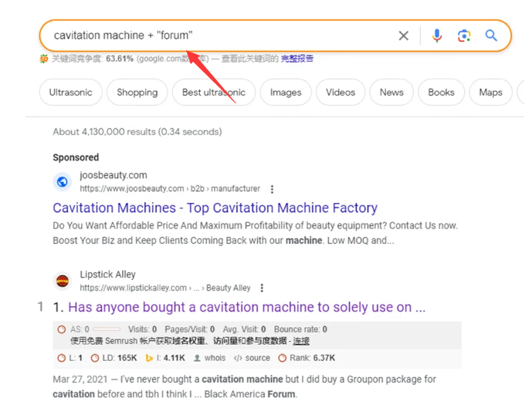532x415 pixels.
Task: View page source via source link
Action: tap(252, 358)
